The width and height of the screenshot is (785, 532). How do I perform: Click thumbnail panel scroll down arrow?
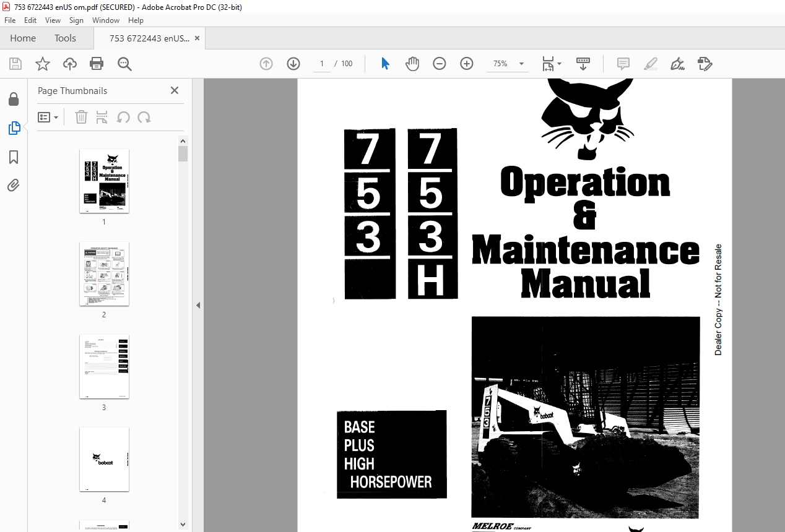point(183,525)
